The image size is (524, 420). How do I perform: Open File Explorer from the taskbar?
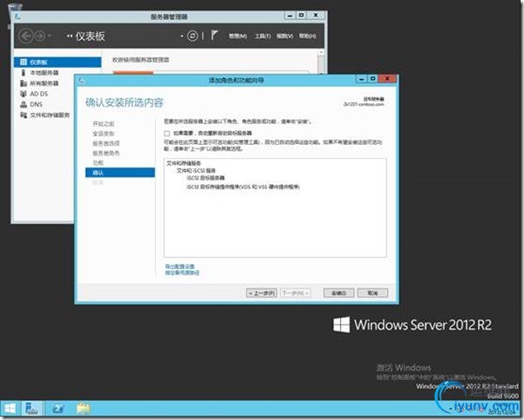pyautogui.click(x=83, y=409)
